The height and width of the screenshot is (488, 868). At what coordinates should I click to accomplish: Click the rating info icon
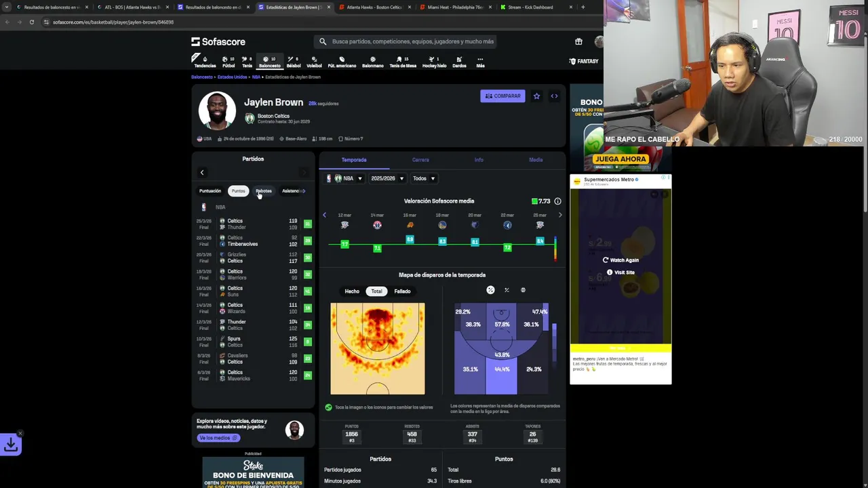pos(557,201)
